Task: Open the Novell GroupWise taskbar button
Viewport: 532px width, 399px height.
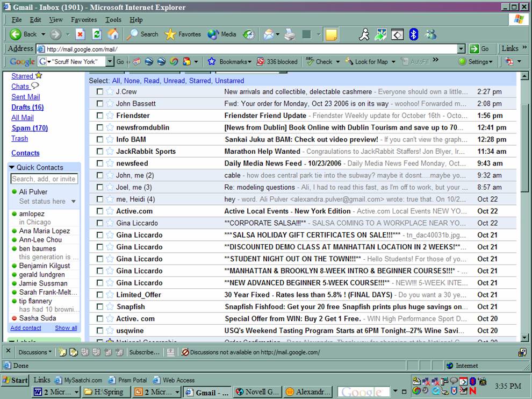Action: point(258,392)
